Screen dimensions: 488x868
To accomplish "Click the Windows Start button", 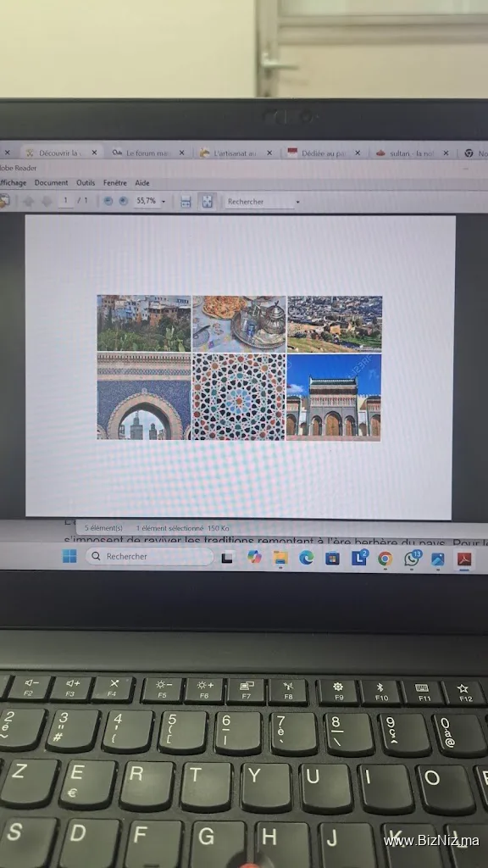I will click(x=69, y=556).
